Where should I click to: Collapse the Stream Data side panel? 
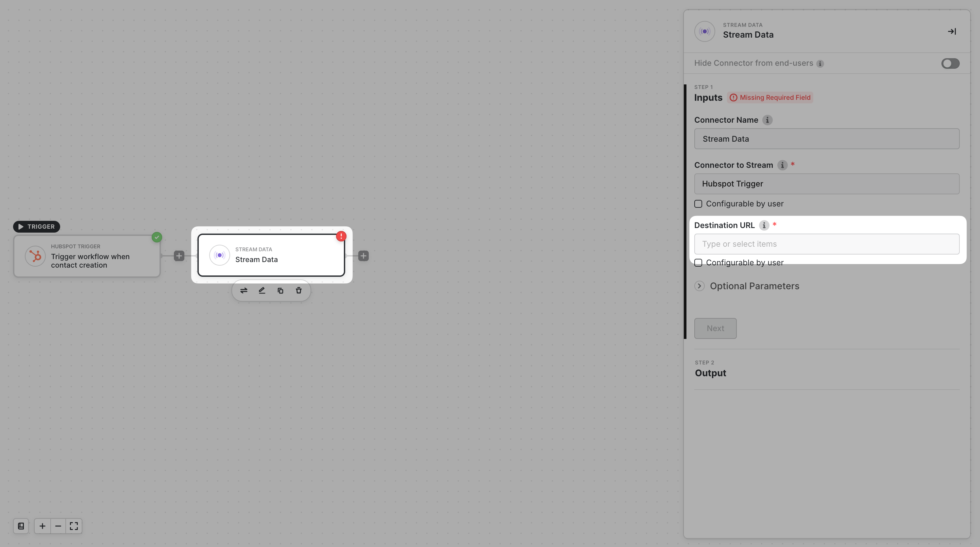(x=952, y=32)
